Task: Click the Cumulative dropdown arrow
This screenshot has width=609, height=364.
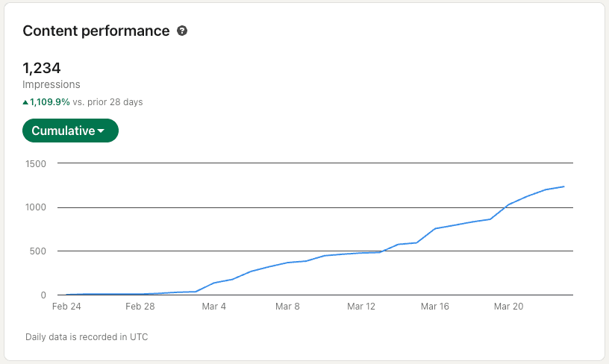Action: (101, 131)
